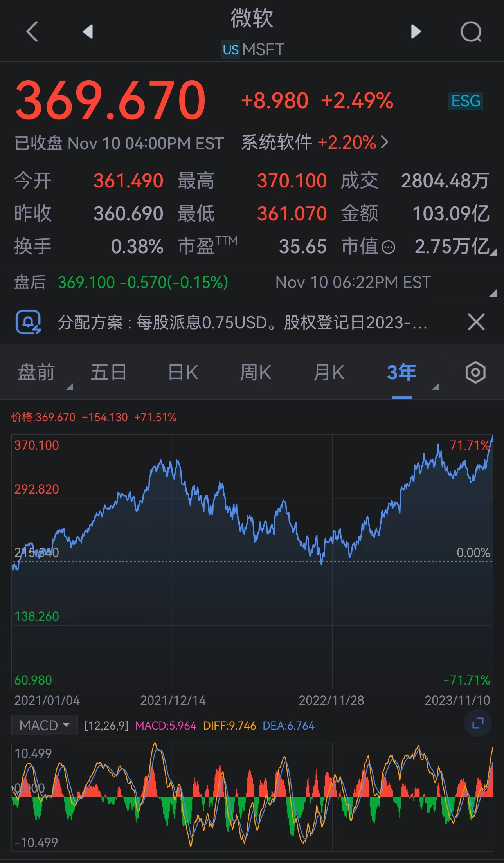This screenshot has height=863, width=504.
Task: Select the 3年 chart tab
Action: pos(401,372)
